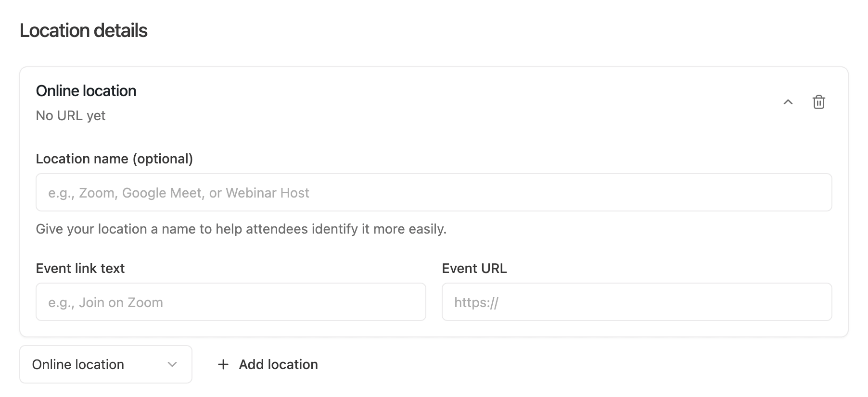Delete the online location with trash icon
868x397 pixels.
[x=818, y=102]
